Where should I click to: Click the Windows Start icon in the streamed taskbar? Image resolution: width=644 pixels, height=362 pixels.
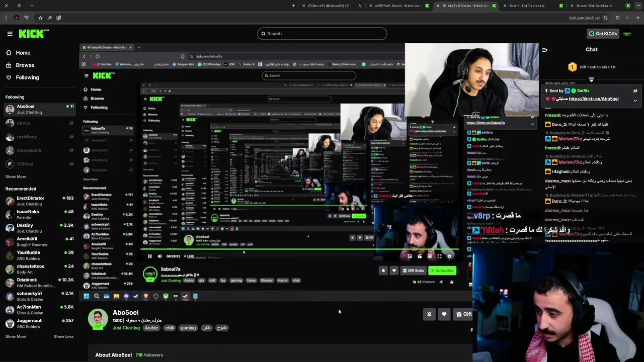coord(86,296)
